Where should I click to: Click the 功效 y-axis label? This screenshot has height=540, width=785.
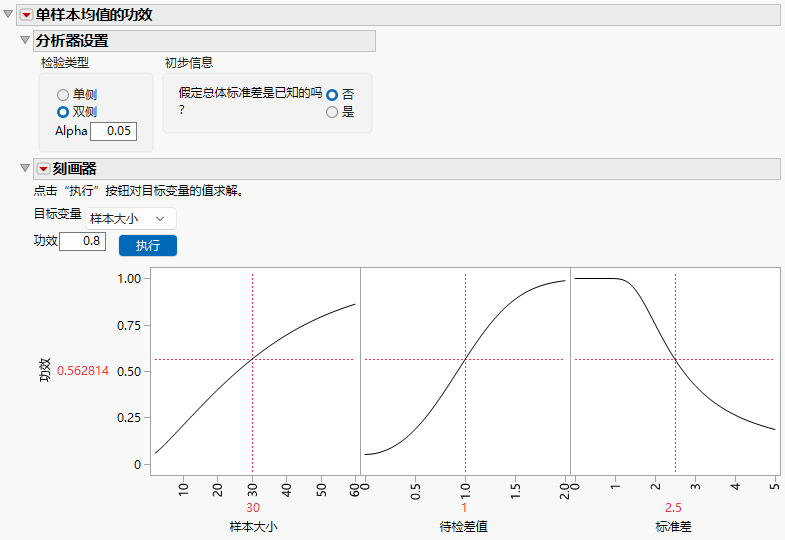tap(45, 370)
